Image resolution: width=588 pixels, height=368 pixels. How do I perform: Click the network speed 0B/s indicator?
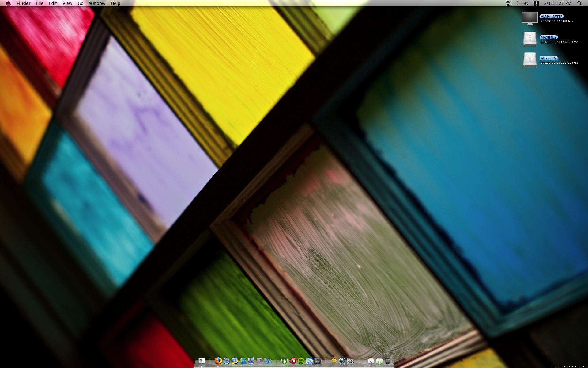[x=509, y=3]
